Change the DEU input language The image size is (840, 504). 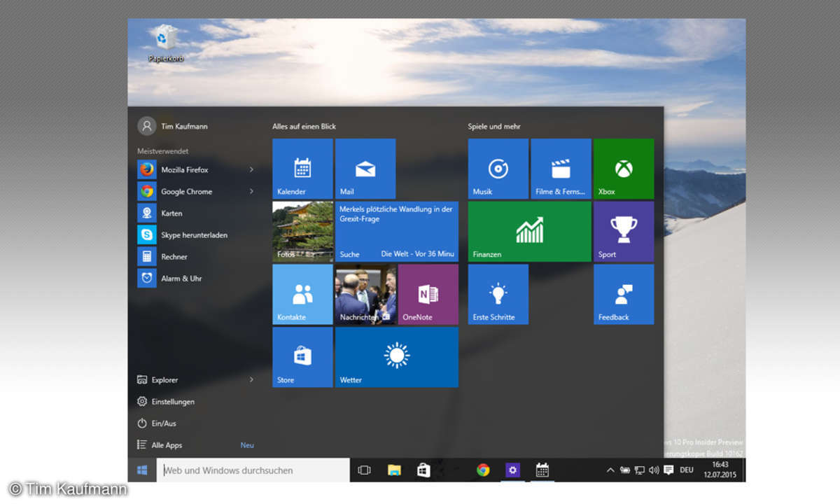687,470
